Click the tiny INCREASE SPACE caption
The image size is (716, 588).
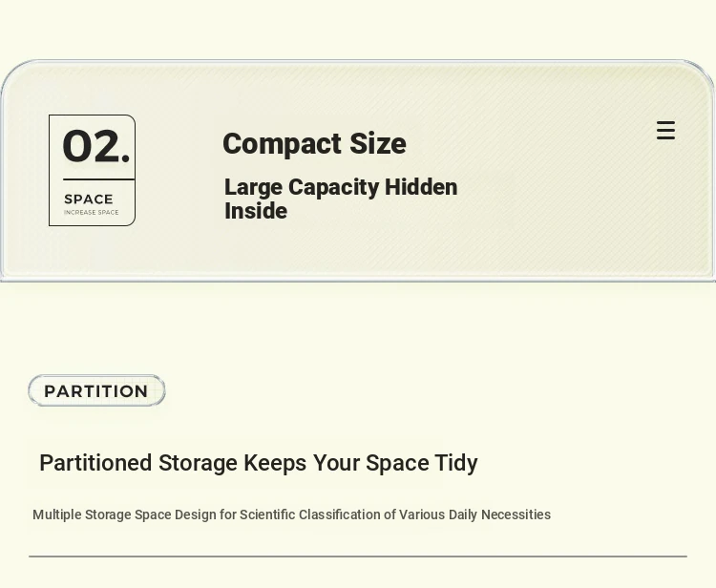pos(92,213)
